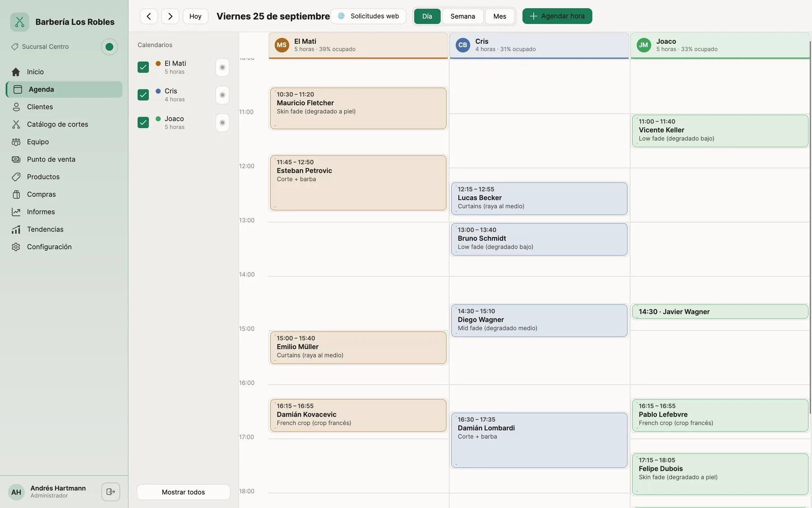Open the 14:30 Javier Wagner appointment
Screen dimensions: 812x508
(x=720, y=312)
